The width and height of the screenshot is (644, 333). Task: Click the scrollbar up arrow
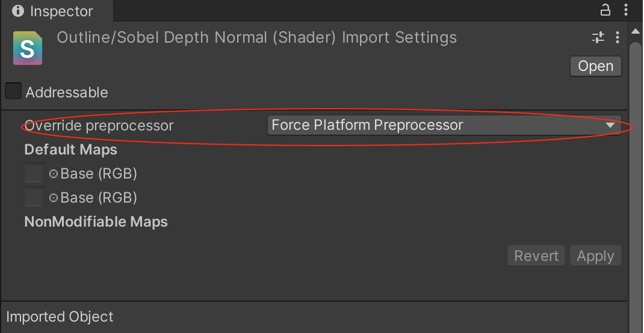pyautogui.click(x=636, y=31)
